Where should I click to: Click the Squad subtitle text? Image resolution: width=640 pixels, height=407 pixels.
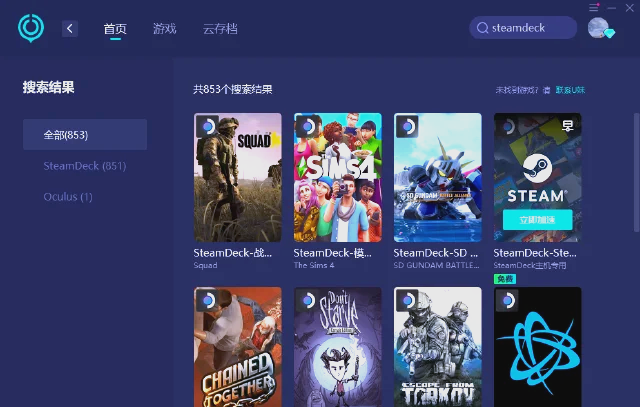[205, 265]
